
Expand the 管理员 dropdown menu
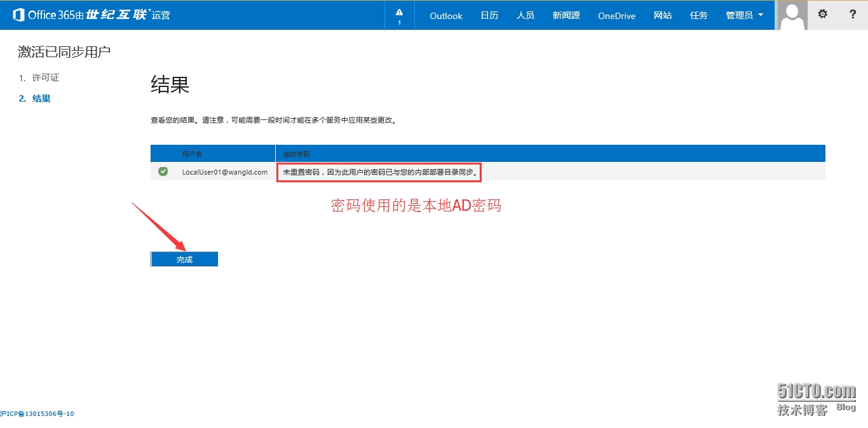click(x=745, y=16)
